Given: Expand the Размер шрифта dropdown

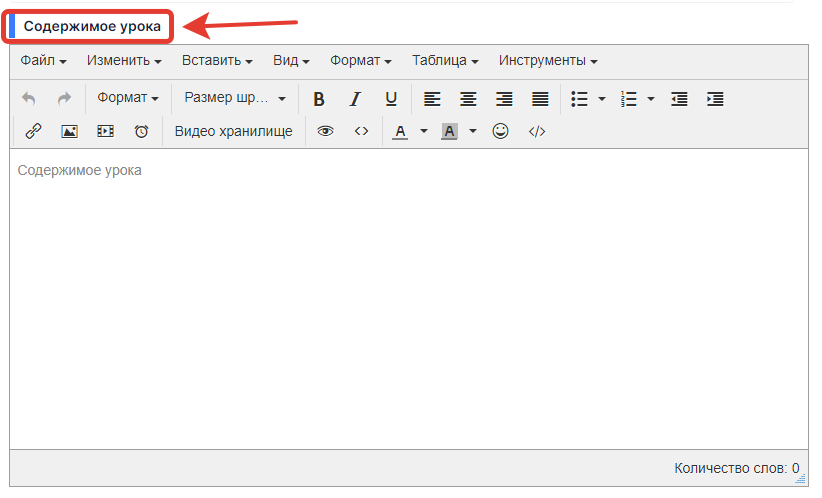Looking at the screenshot, I should pos(234,98).
